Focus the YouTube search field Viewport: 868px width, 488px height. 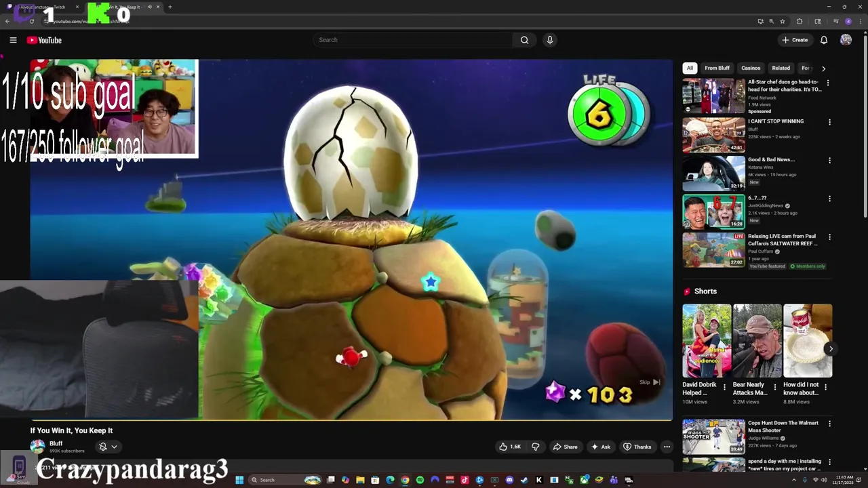(414, 40)
